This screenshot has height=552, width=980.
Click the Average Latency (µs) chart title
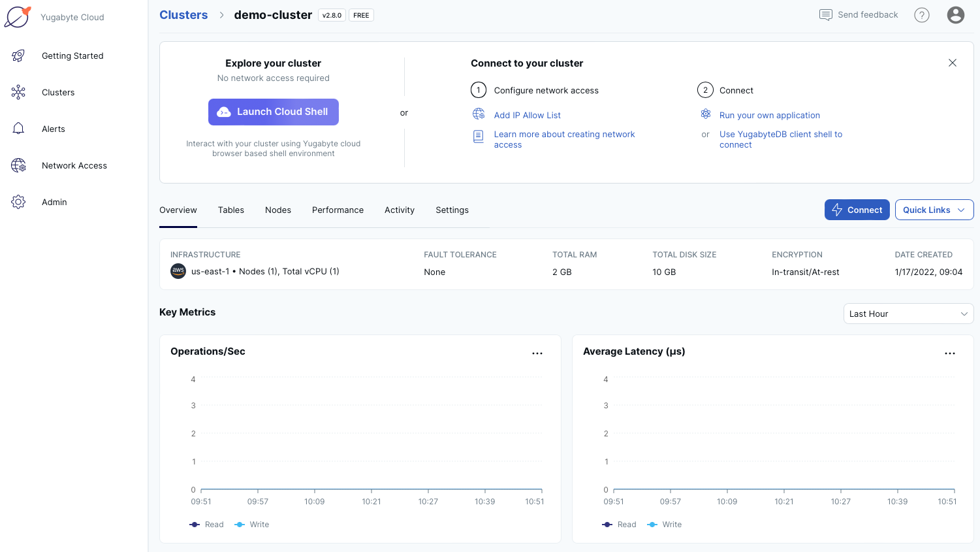tap(634, 351)
